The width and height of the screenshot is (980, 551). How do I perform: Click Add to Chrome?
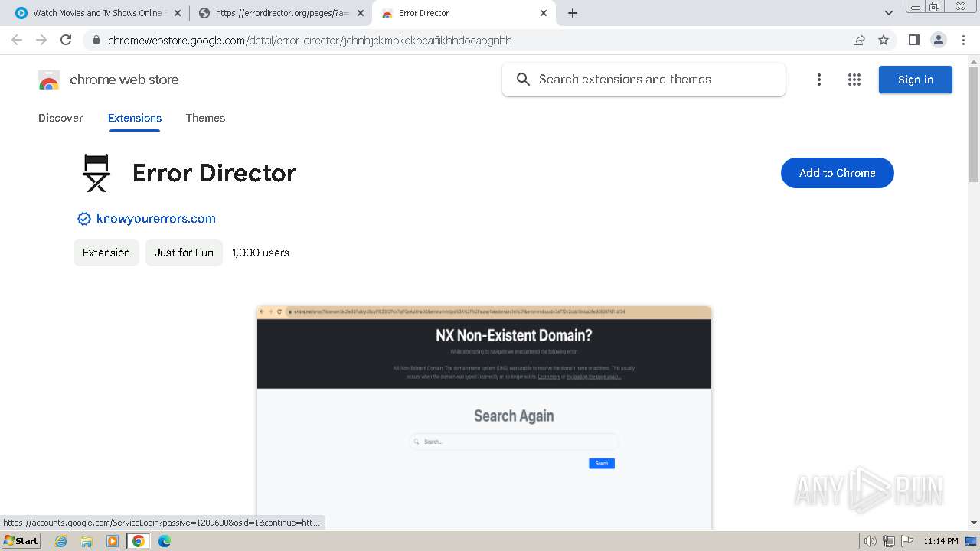[837, 173]
